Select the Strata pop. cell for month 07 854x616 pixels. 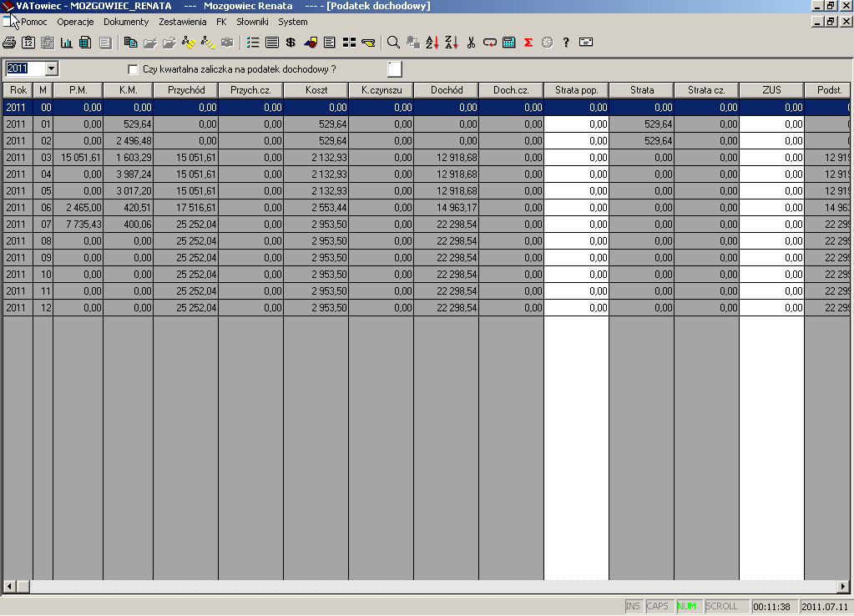click(576, 225)
